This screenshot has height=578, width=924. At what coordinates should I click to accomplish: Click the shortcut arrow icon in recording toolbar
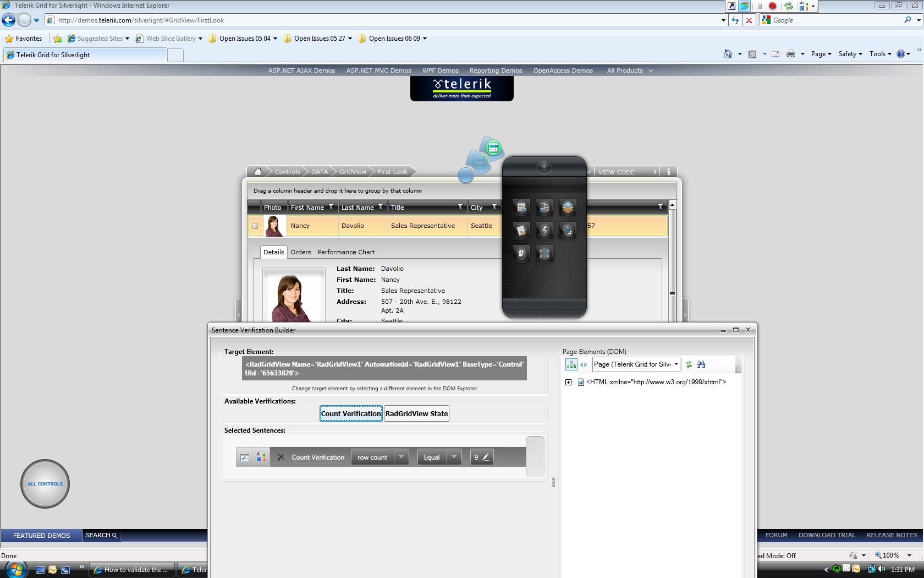732,6
